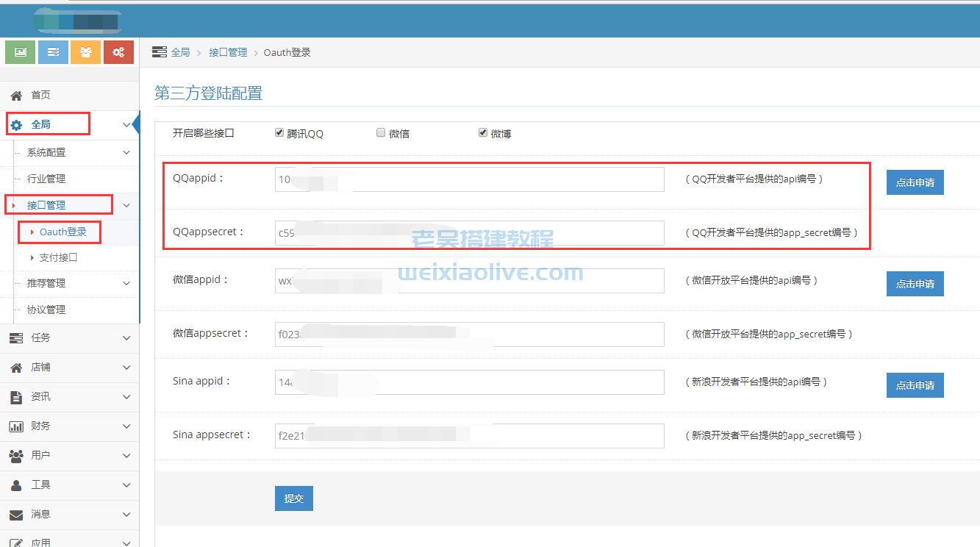This screenshot has width=980, height=547.
Task: Disable the 微博 interface checkbox
Action: [x=483, y=132]
